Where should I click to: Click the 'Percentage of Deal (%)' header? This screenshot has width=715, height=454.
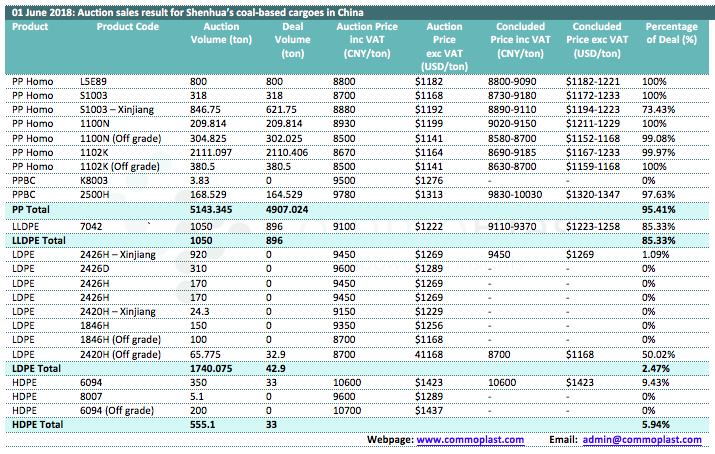671,33
